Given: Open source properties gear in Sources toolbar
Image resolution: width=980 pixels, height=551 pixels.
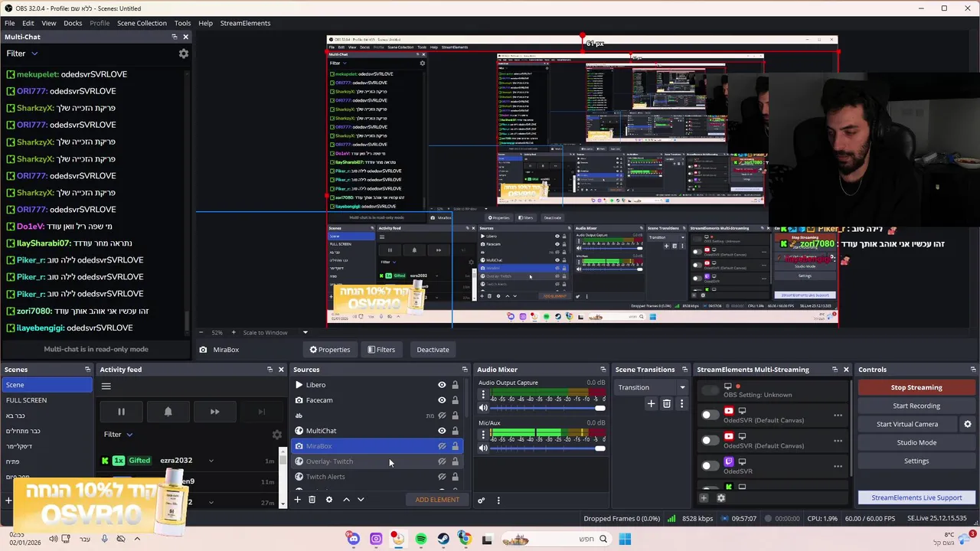Looking at the screenshot, I should pos(329,500).
